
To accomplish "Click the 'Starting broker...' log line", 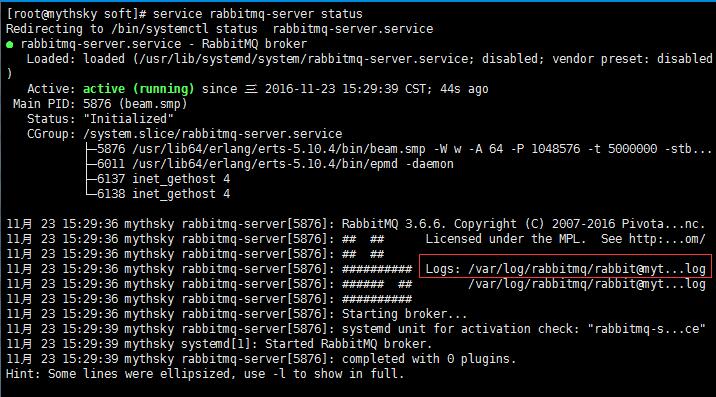I will point(405,314).
